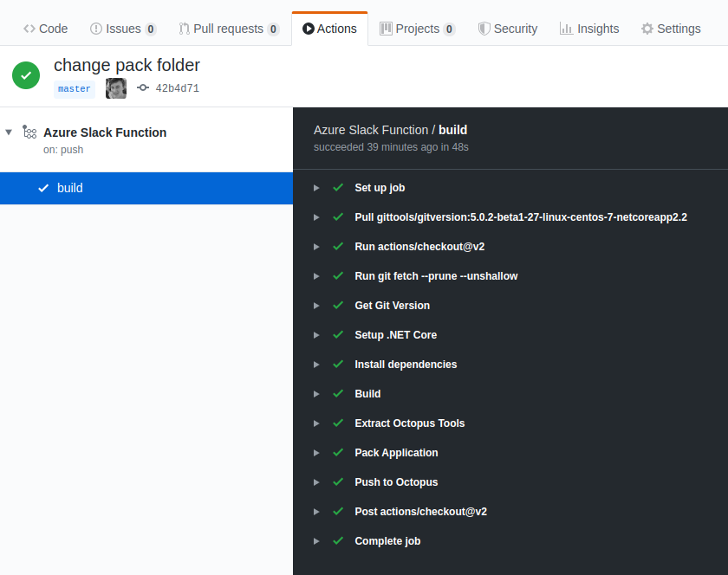Click the green check for Push to Octopus
This screenshot has height=575, width=728.
pos(338,481)
